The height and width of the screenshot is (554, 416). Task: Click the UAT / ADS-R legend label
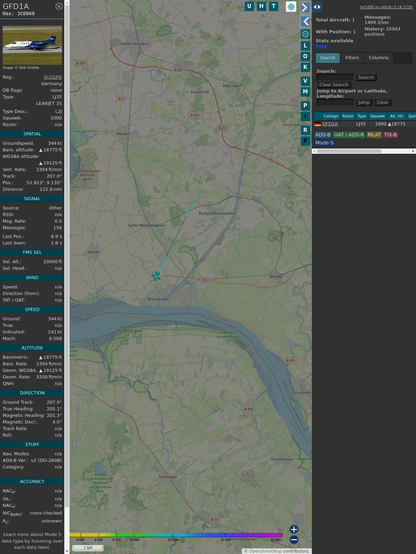click(x=349, y=135)
